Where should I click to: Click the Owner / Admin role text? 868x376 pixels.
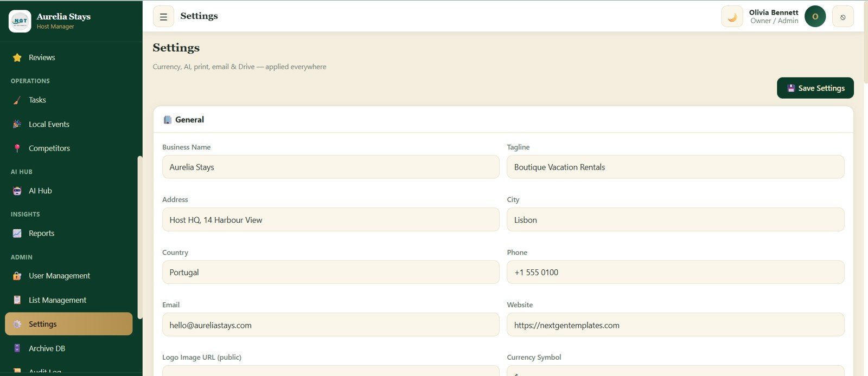[x=774, y=21]
